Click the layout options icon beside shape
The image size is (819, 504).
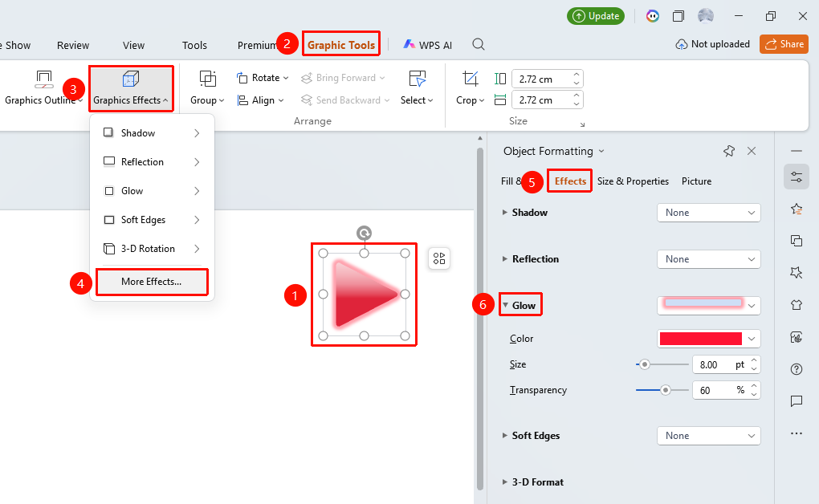tap(439, 258)
